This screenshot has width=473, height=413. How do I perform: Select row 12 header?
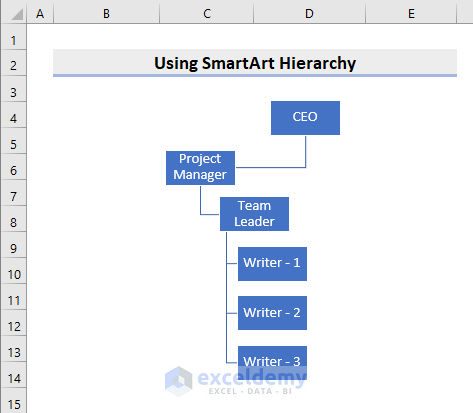14,323
